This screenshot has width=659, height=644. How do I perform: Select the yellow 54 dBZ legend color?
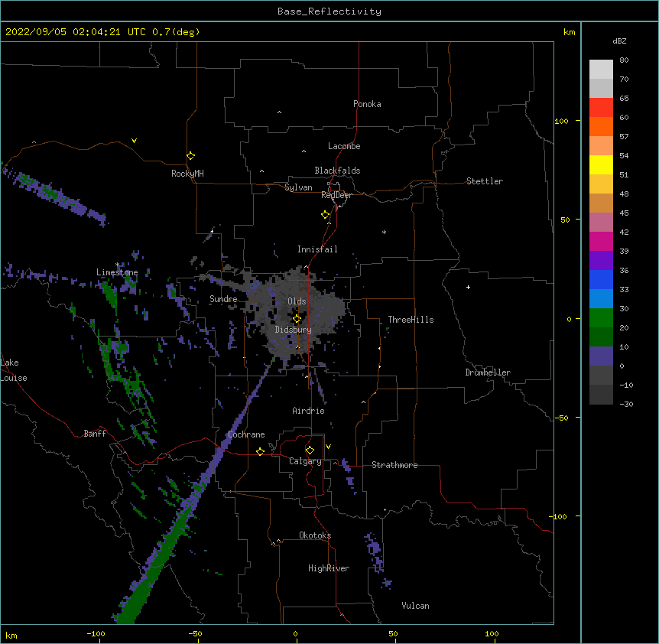pos(601,164)
